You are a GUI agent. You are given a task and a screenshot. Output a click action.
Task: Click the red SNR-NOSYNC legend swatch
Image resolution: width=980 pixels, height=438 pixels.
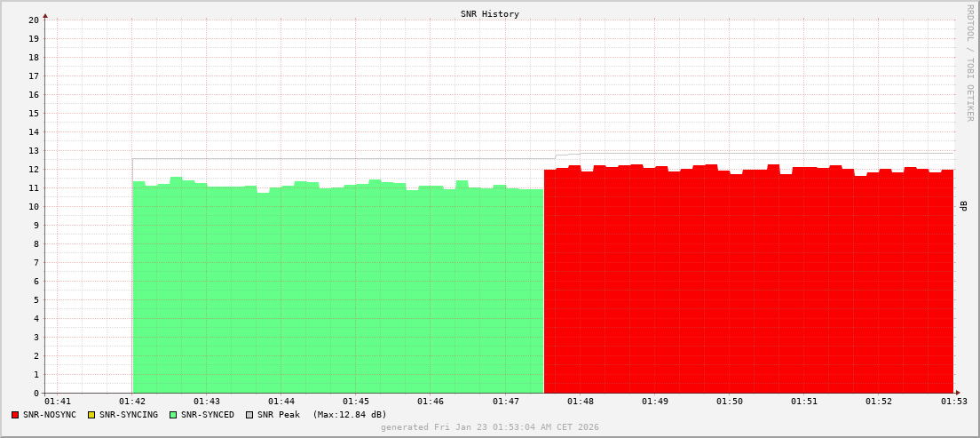(15, 415)
